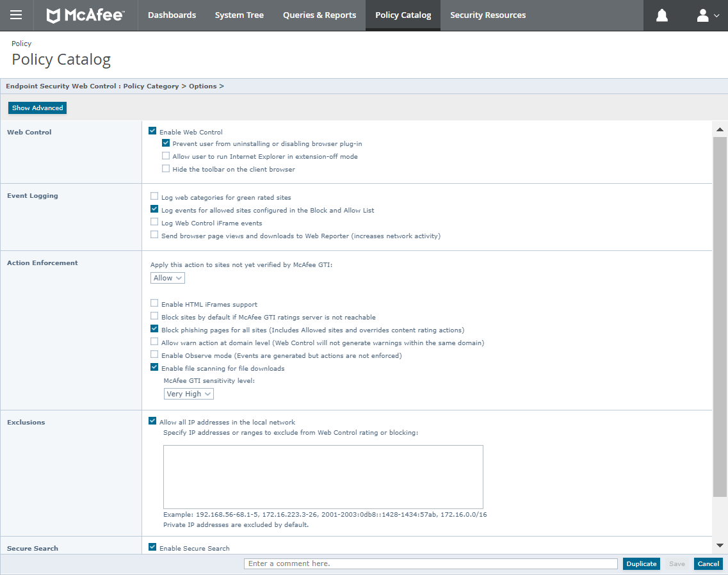This screenshot has height=575, width=728.
Task: Toggle Enable Secure Search checkbox
Action: point(152,547)
